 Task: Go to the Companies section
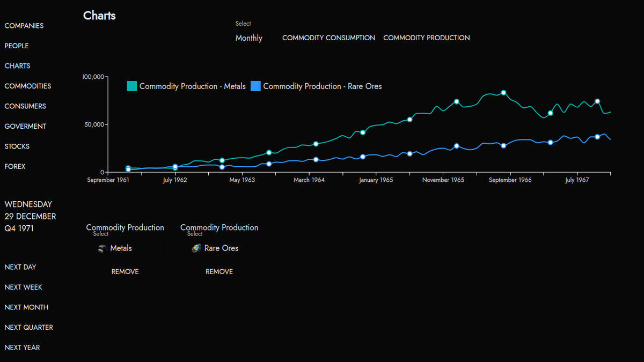point(24,26)
